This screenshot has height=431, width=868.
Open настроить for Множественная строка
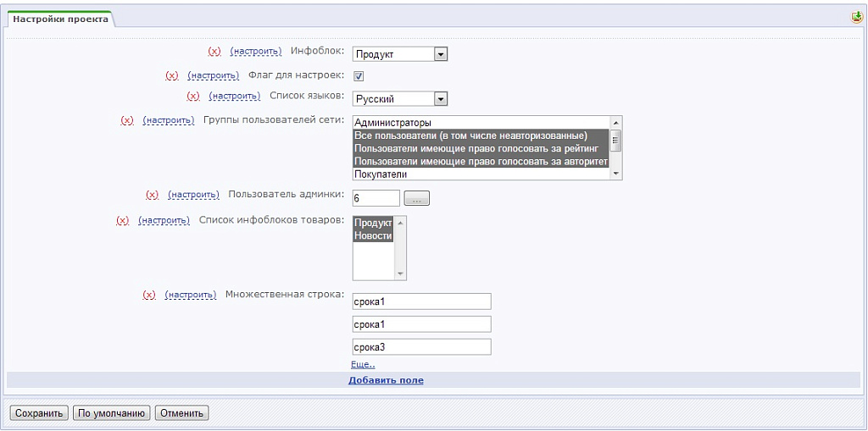pyautogui.click(x=191, y=295)
